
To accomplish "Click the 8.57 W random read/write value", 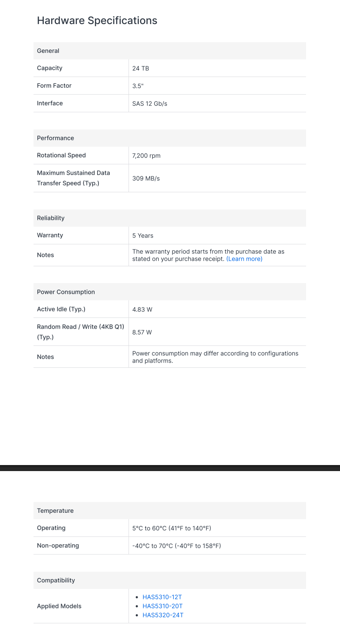I will pyautogui.click(x=142, y=332).
